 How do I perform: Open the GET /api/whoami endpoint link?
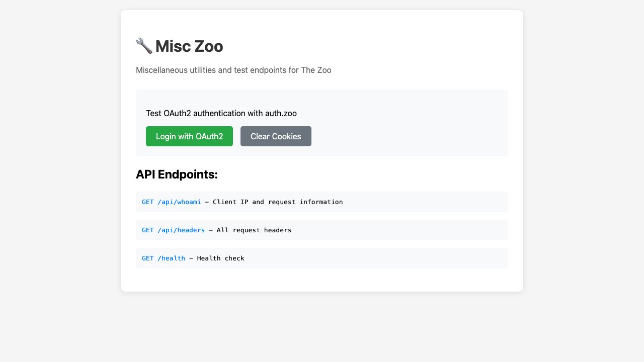pyautogui.click(x=171, y=202)
